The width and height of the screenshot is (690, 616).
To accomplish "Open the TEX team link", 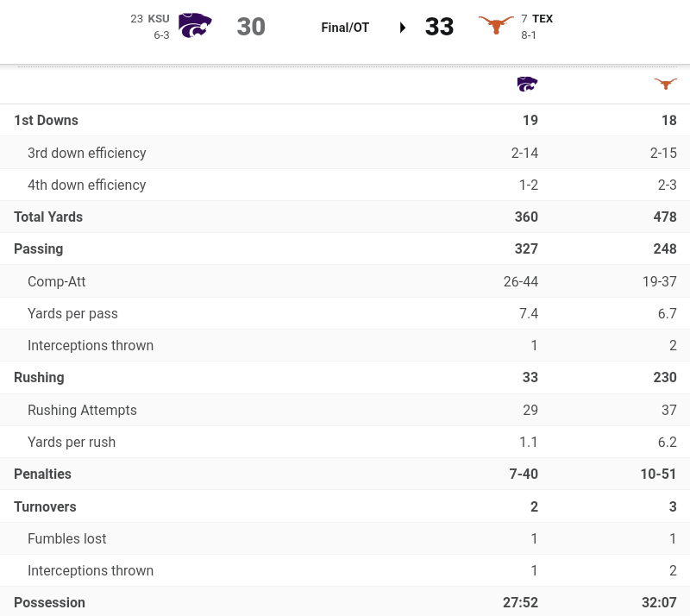I will pyautogui.click(x=543, y=18).
